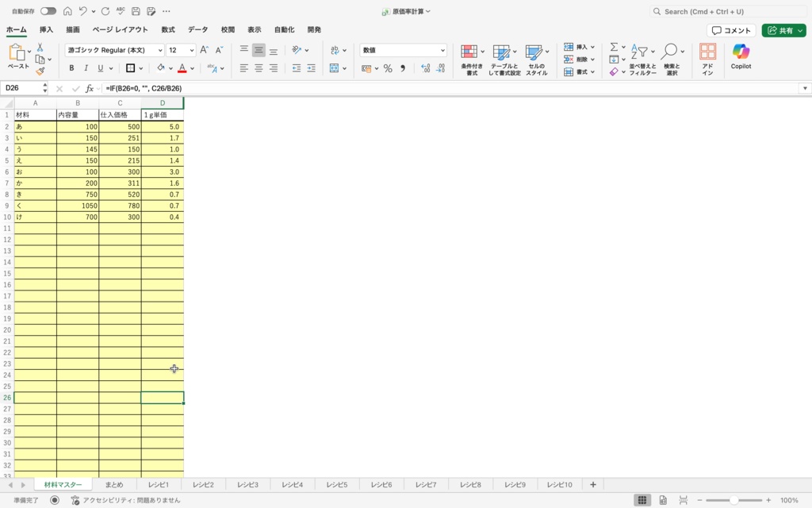Image resolution: width=812 pixels, height=508 pixels.
Task: Open the Sort and Filter menu
Action: [x=642, y=60]
